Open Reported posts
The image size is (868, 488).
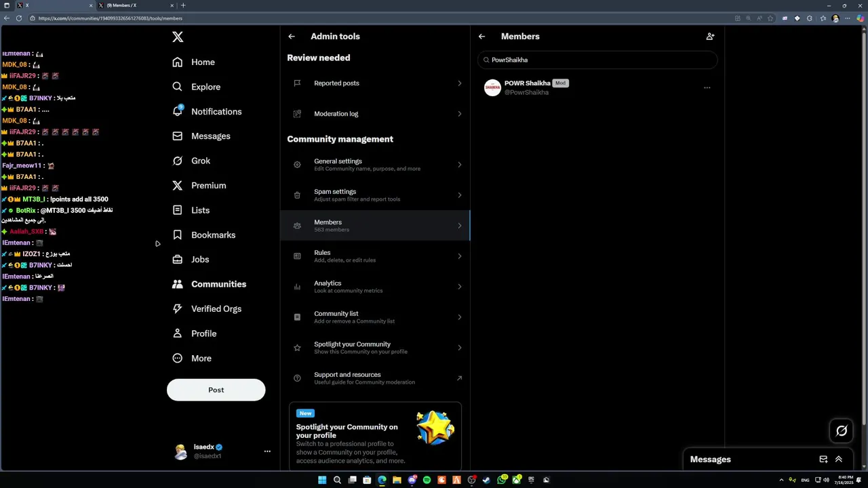pyautogui.click(x=375, y=83)
